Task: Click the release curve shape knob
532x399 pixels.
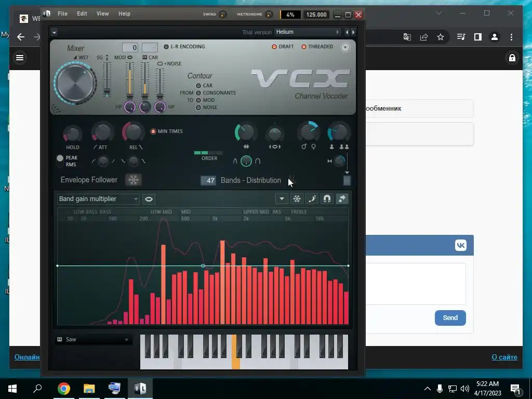Action: 134,161
